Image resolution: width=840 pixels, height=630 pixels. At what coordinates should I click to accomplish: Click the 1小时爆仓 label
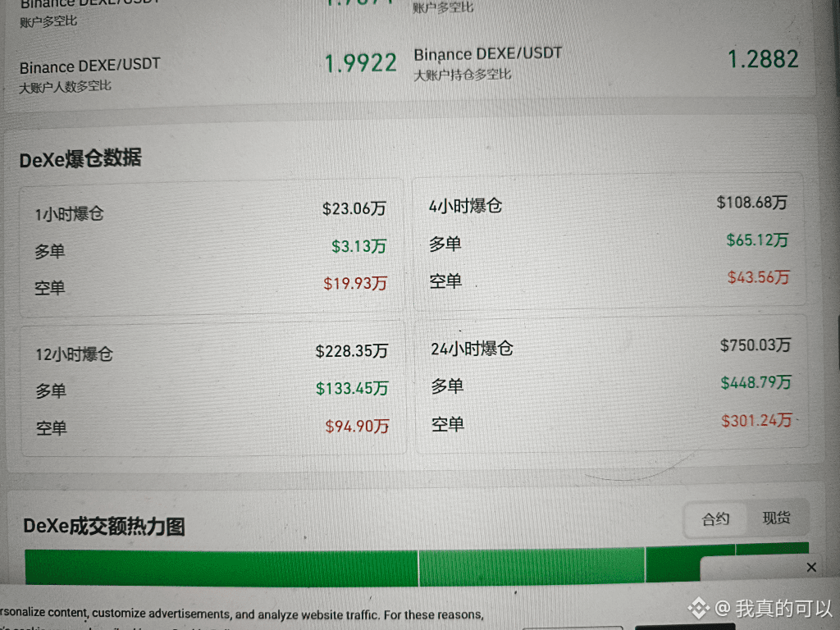coord(69,214)
